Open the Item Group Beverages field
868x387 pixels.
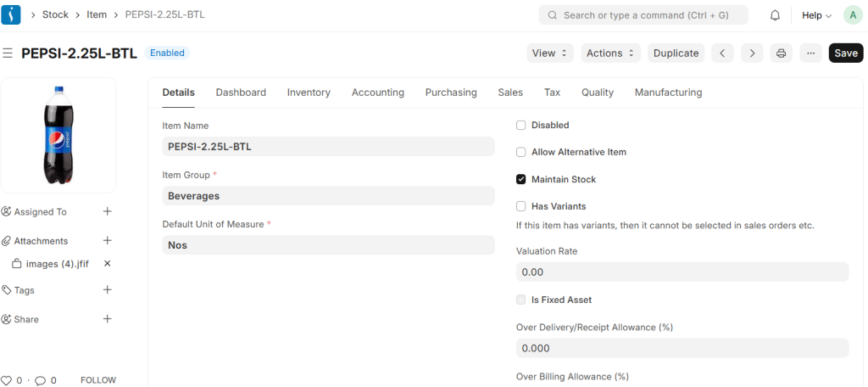(328, 196)
